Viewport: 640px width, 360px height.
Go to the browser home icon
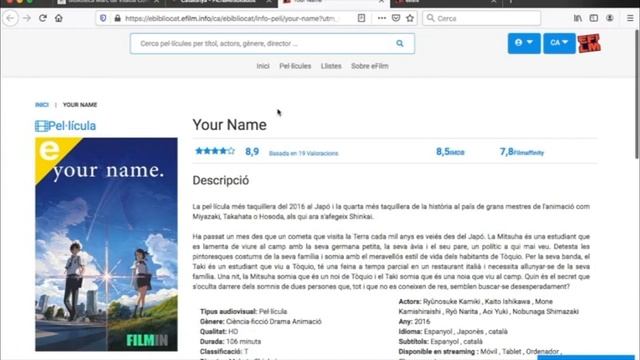(59, 18)
